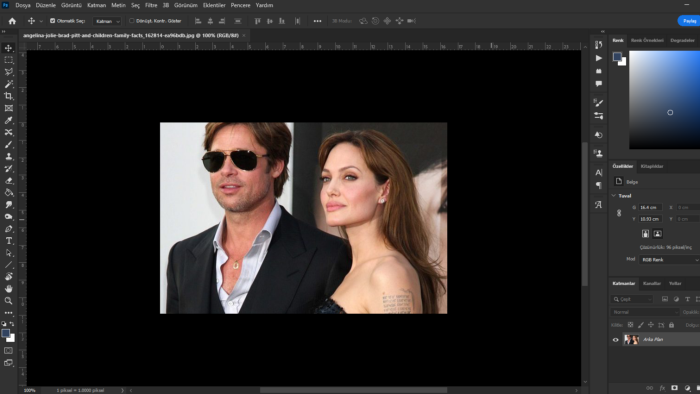Switch to the Renk Örnekleri tab
The height and width of the screenshot is (394, 700).
tap(647, 40)
